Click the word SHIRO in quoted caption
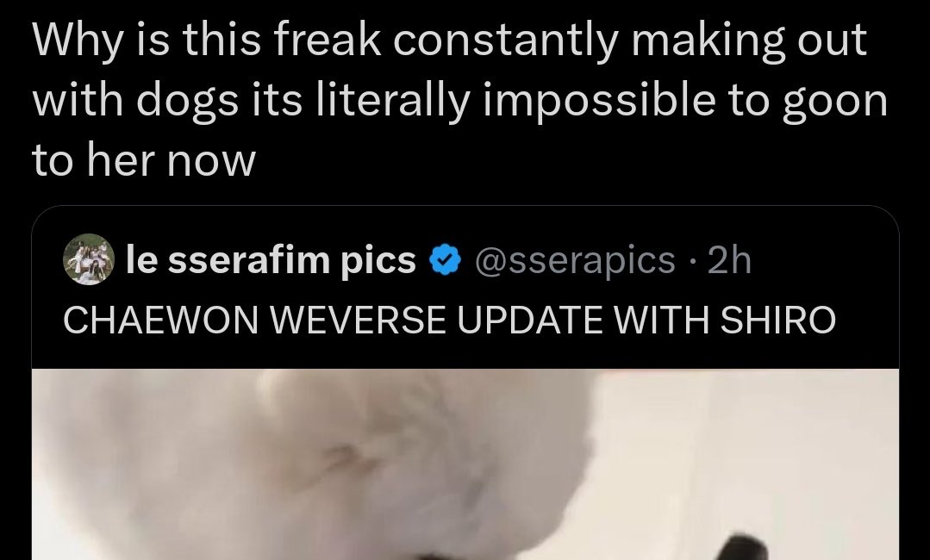 [x=777, y=320]
